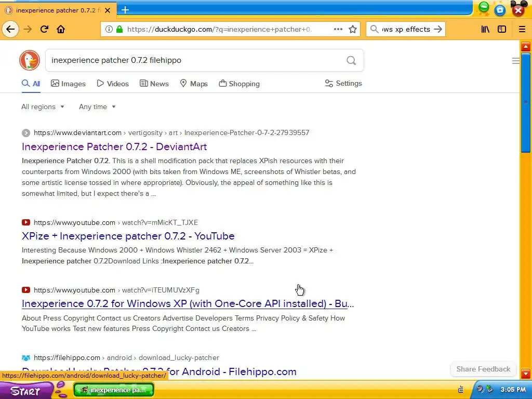Click the youtube.com watch?v=mMicKT_TJXE URL
This screenshot has height=399, width=532.
(116, 222)
